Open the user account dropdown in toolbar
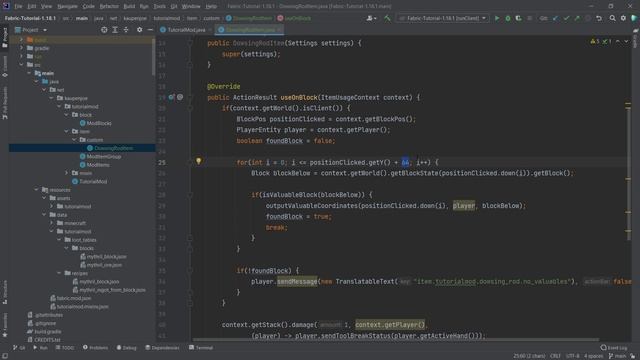Image resolution: width=640 pixels, height=360 pixels. click(371, 18)
